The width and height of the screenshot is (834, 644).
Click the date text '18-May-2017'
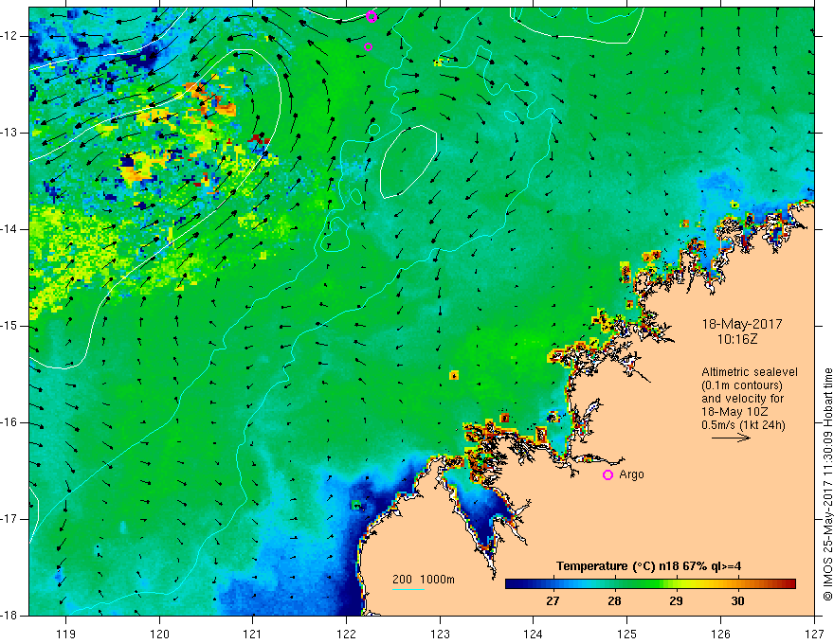(x=741, y=324)
